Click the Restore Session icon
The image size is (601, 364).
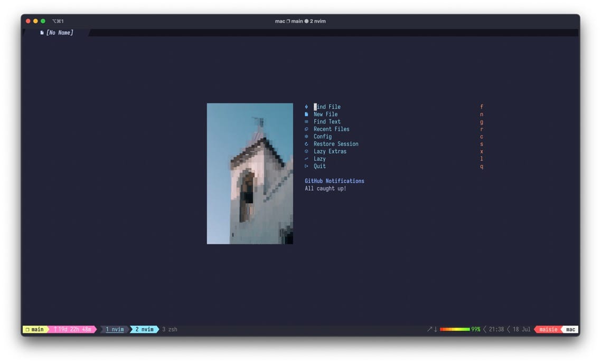pyautogui.click(x=306, y=144)
